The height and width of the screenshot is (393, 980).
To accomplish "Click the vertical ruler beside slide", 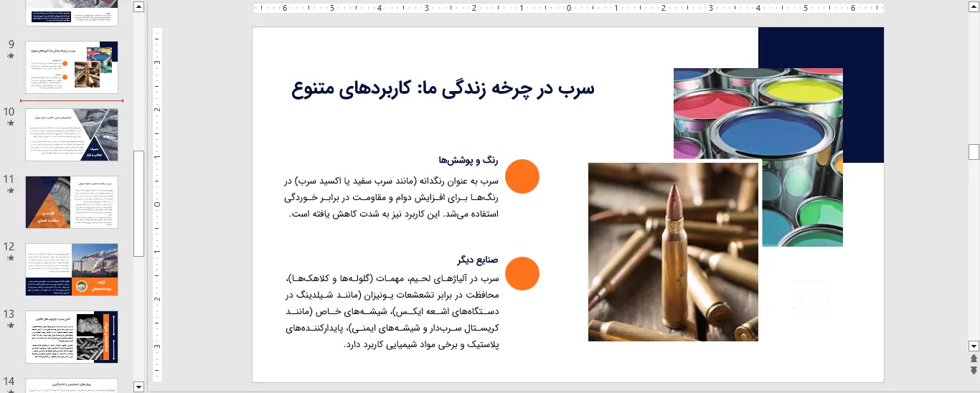I will point(158,204).
